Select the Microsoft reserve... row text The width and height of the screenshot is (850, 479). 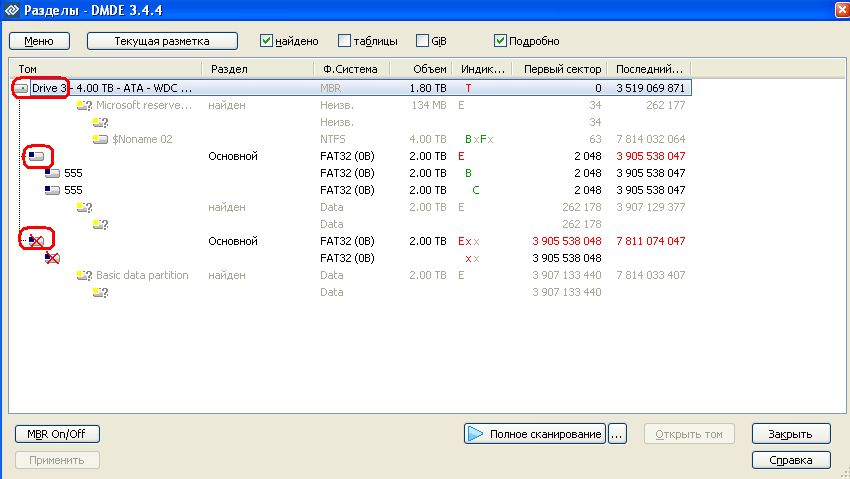point(144,105)
